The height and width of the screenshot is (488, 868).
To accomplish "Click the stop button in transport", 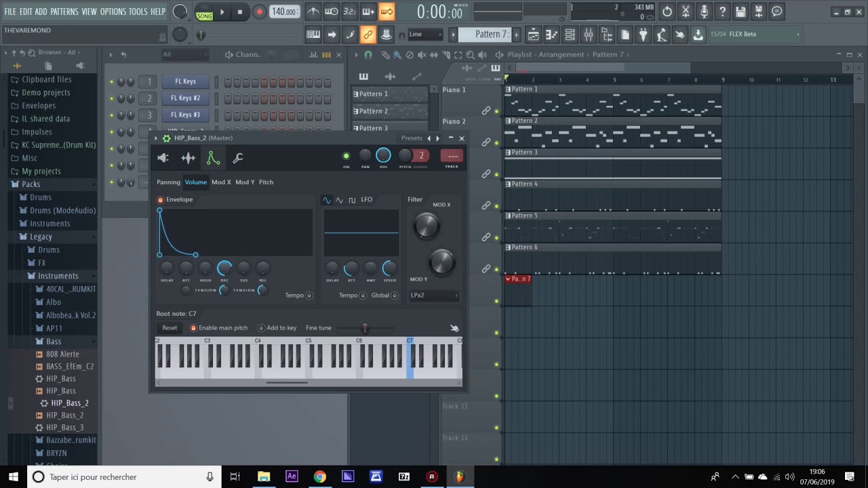I will coord(240,12).
